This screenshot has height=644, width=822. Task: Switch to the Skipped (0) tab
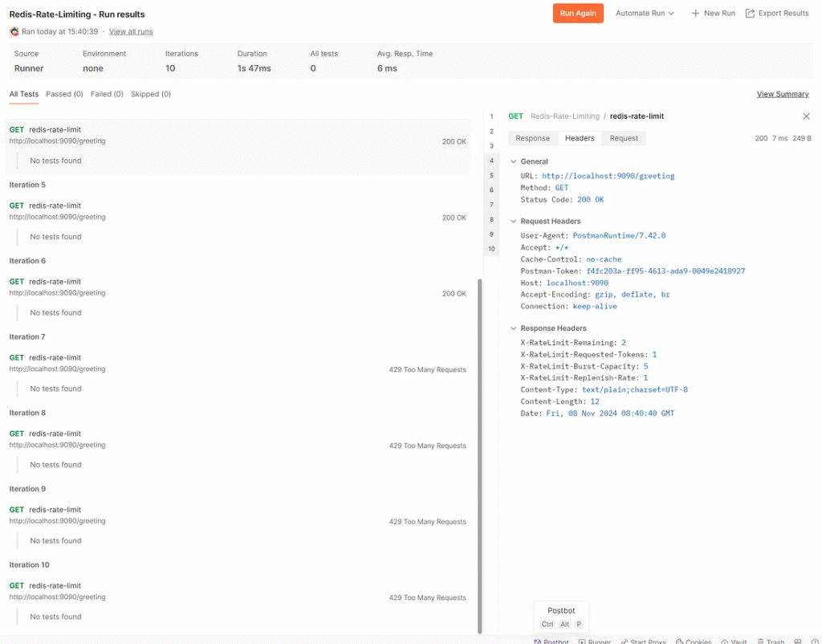[151, 94]
